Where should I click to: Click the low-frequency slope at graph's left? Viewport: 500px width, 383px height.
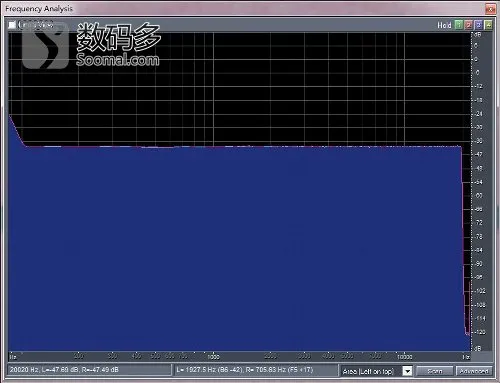[x=17, y=131]
